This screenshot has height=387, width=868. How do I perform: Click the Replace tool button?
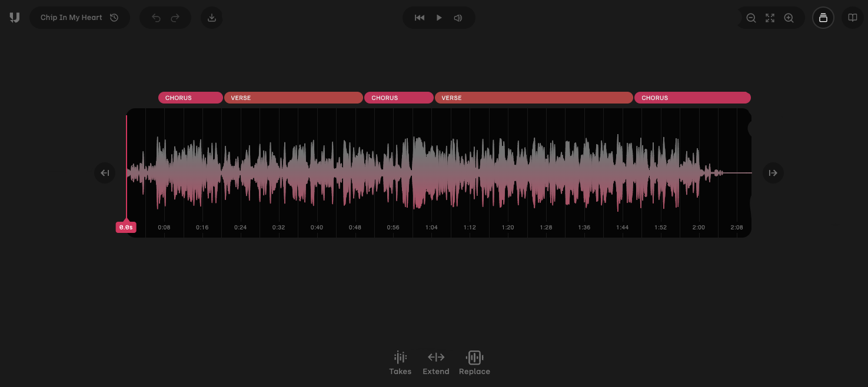[474, 363]
